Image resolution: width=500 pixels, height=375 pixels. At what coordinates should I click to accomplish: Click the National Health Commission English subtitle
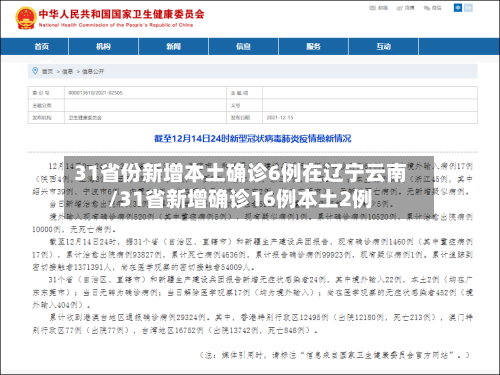[116, 25]
